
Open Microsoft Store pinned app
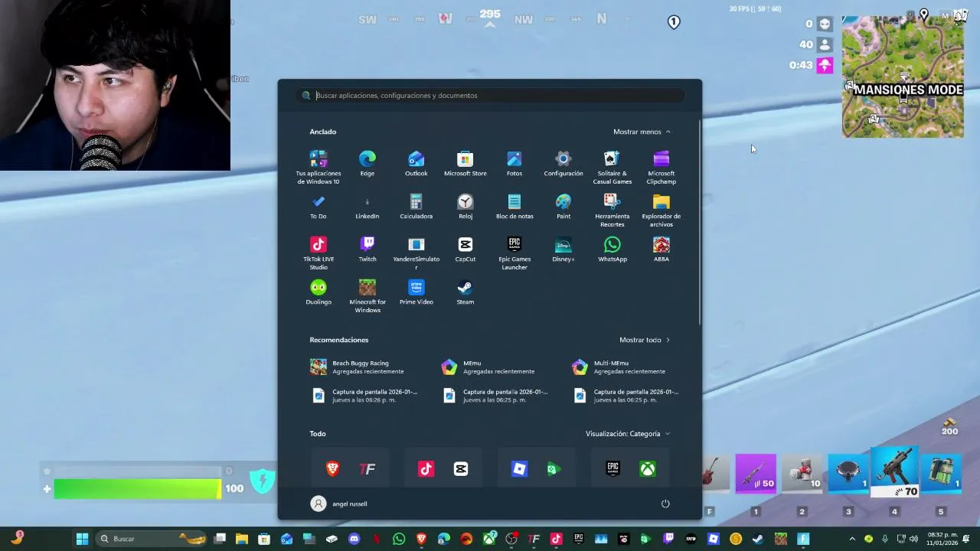pos(465,164)
